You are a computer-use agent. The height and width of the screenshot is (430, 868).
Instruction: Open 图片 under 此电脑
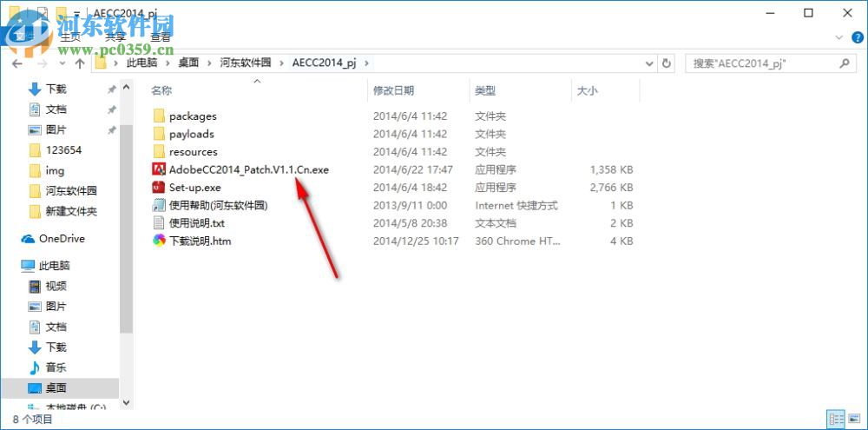tap(56, 306)
